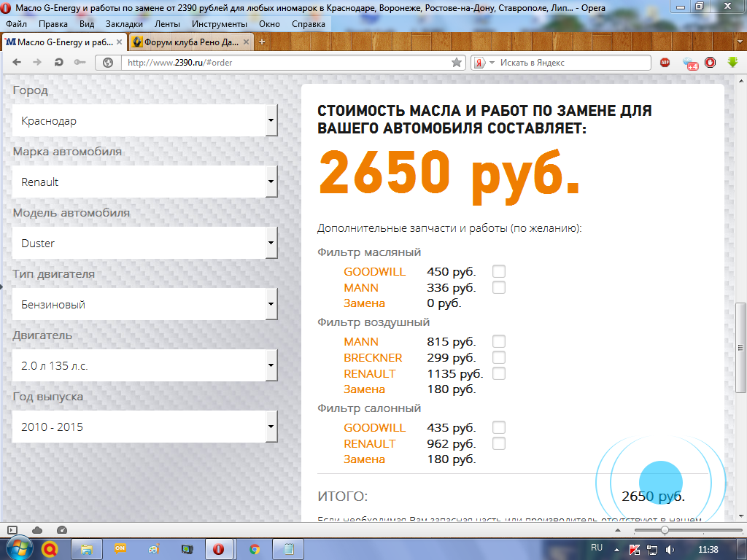This screenshot has height=560, width=747.
Task: Expand the Тип двигателя dropdown showing Бензиновый
Action: [x=145, y=304]
